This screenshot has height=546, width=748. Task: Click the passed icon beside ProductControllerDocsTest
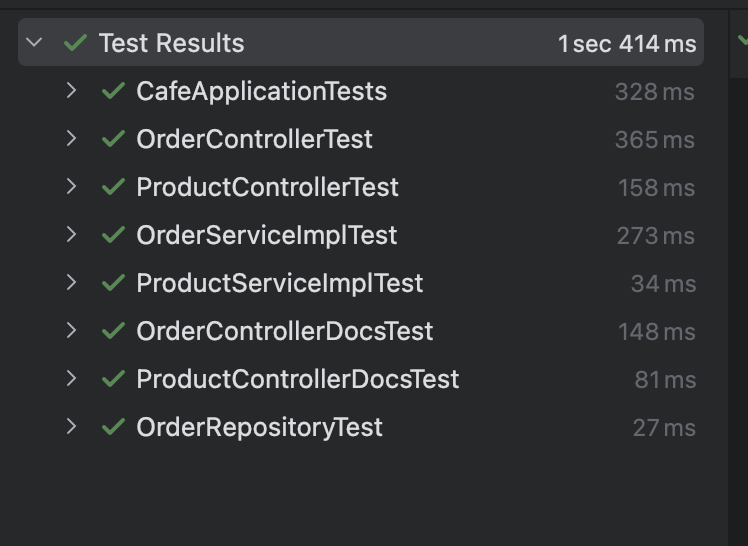point(113,379)
